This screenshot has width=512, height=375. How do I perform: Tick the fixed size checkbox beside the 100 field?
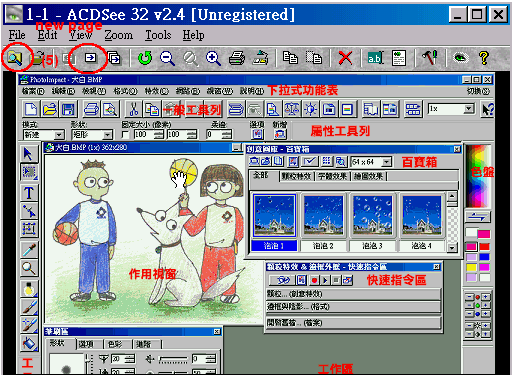tap(125, 135)
